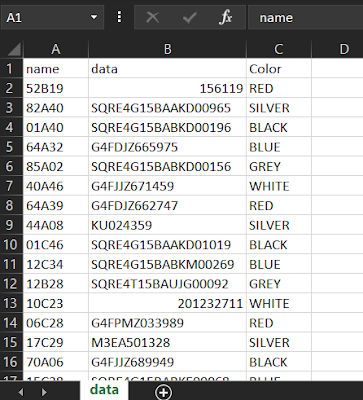Select cell with 52B19
This screenshot has height=400, width=363.
pos(56,88)
